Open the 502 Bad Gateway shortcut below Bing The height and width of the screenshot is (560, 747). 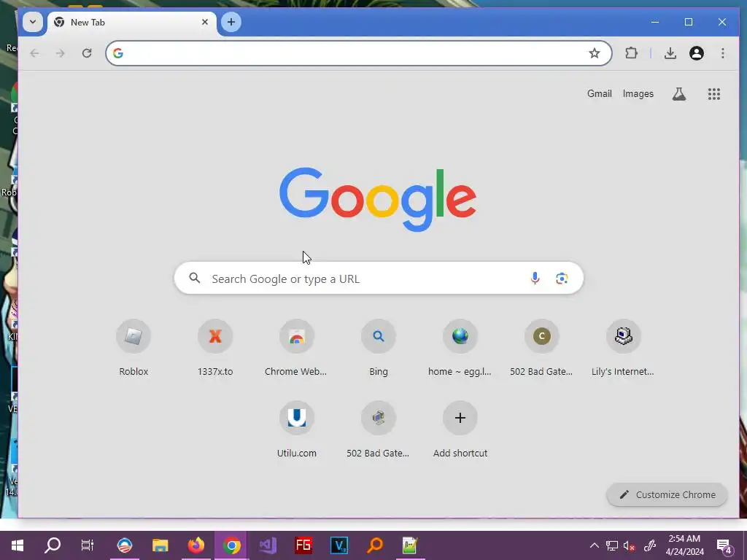pyautogui.click(x=379, y=429)
